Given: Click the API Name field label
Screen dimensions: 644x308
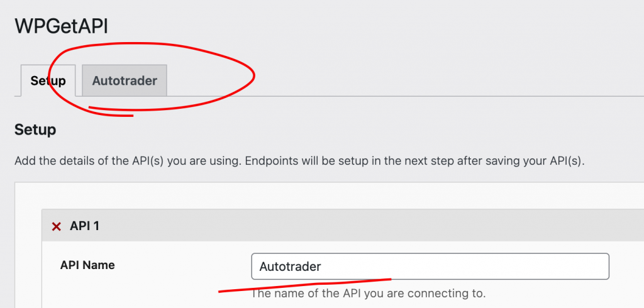Looking at the screenshot, I should click(x=87, y=265).
